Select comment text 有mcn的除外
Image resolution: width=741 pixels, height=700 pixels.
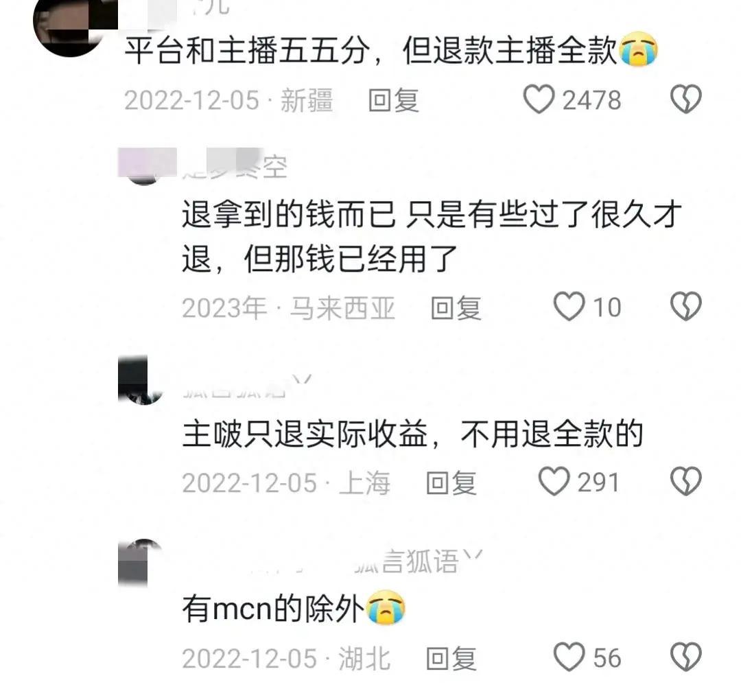[272, 608]
